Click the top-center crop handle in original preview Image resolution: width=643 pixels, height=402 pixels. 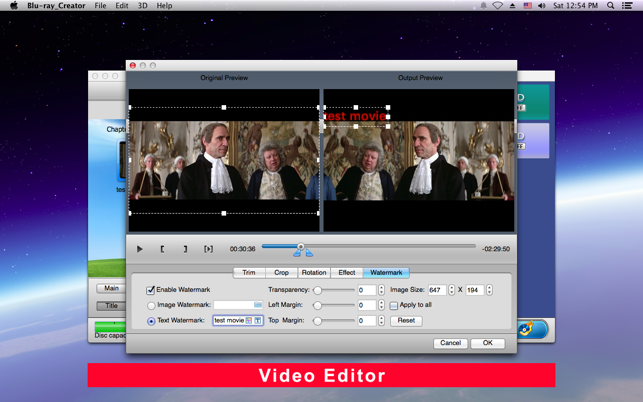click(224, 107)
